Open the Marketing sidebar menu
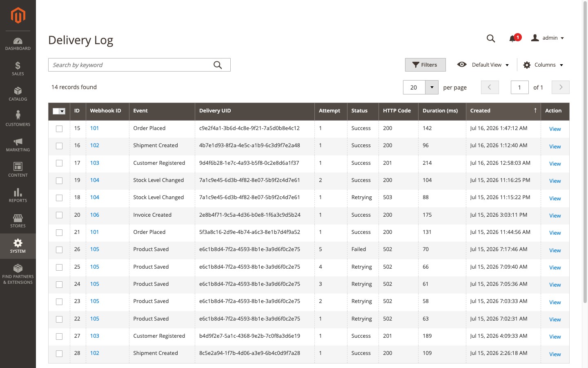Viewport: 588px width, 368px height. coord(18,145)
